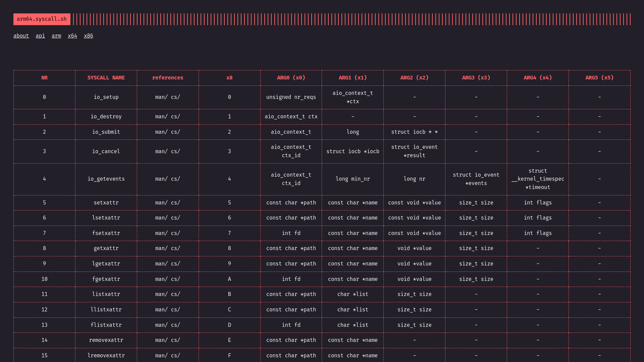The height and width of the screenshot is (362, 644).
Task: Open the man/ link for io_destroy
Action: click(162, 117)
